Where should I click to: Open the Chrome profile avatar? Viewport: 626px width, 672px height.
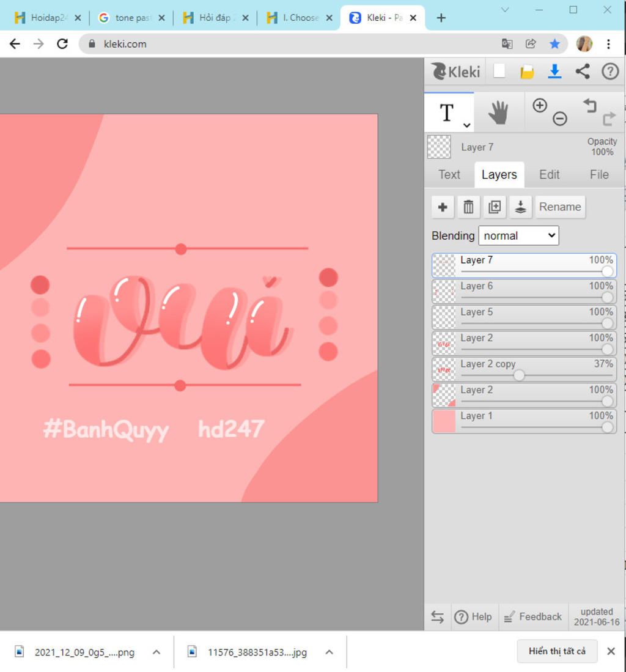click(584, 43)
